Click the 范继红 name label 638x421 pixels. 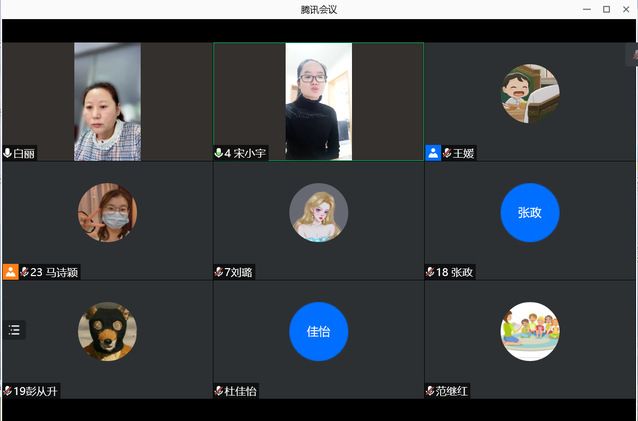pos(453,391)
